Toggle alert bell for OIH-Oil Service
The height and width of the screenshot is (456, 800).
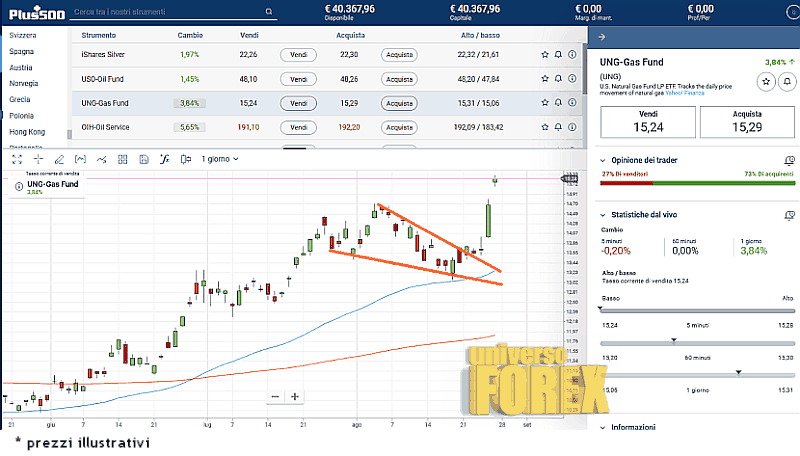(x=559, y=127)
